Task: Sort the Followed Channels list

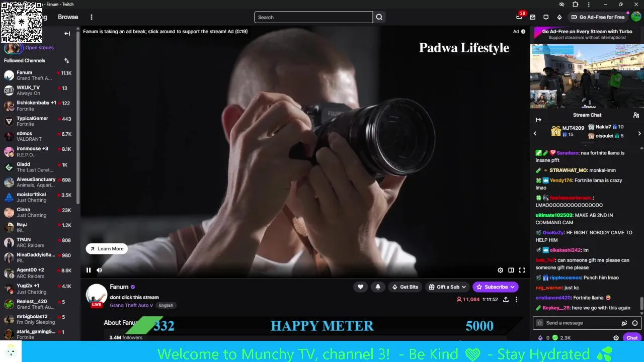Action: (66, 61)
